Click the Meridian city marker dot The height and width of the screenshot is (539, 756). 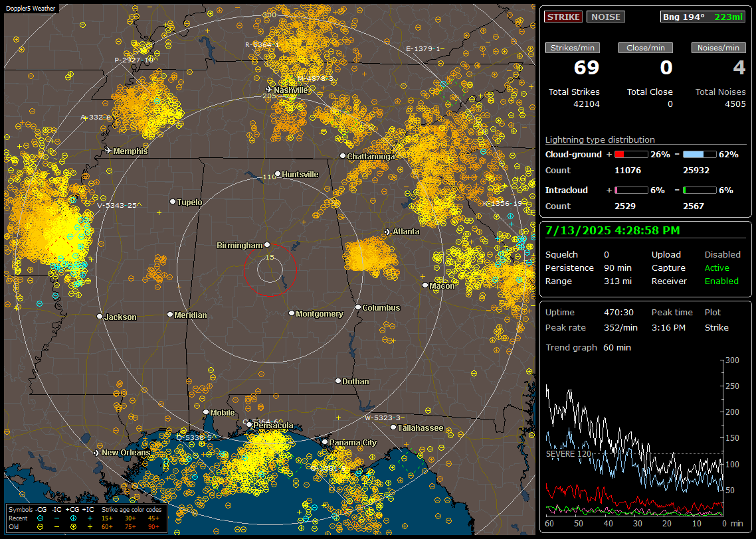pyautogui.click(x=169, y=314)
